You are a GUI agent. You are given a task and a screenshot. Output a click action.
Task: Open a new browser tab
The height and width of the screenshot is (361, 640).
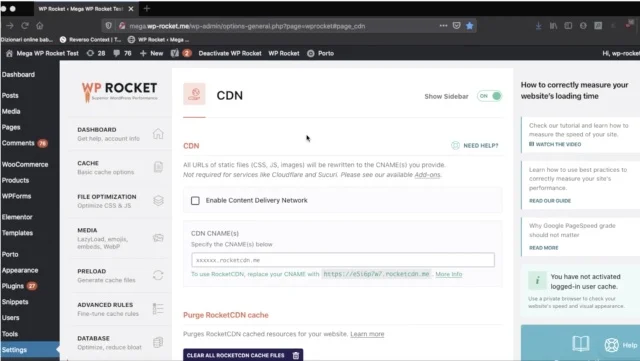[147, 8]
